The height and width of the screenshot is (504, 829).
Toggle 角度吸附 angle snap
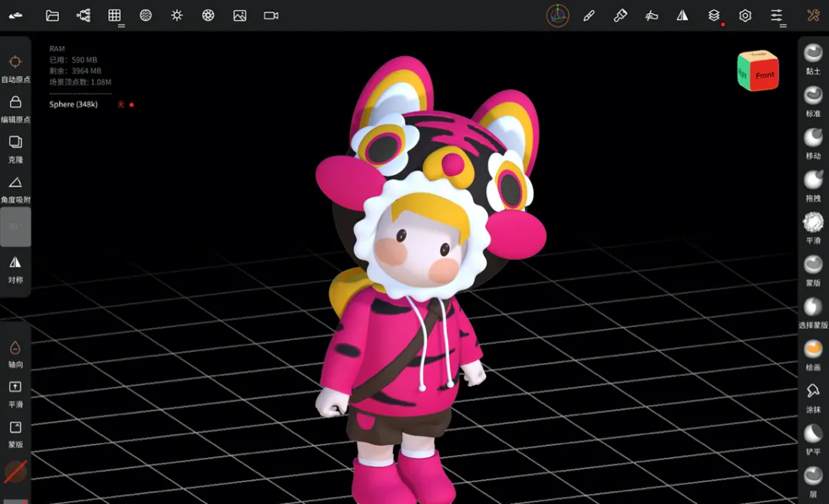[x=15, y=189]
